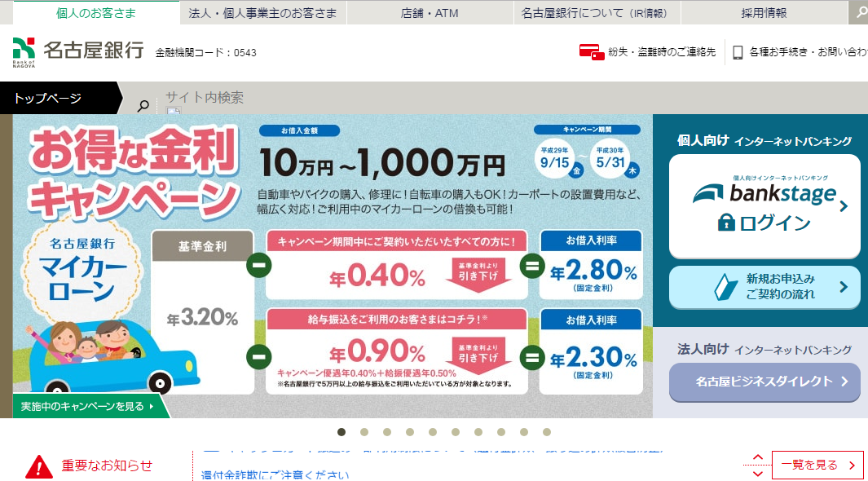Image resolution: width=868 pixels, height=481 pixels.
Task: Show next notice with down arrow
Action: [x=758, y=474]
